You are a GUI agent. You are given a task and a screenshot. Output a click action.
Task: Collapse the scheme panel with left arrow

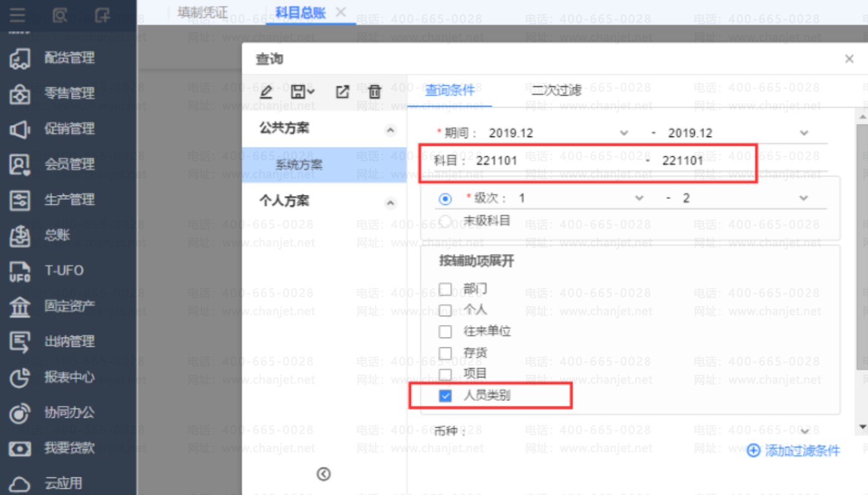[324, 474]
